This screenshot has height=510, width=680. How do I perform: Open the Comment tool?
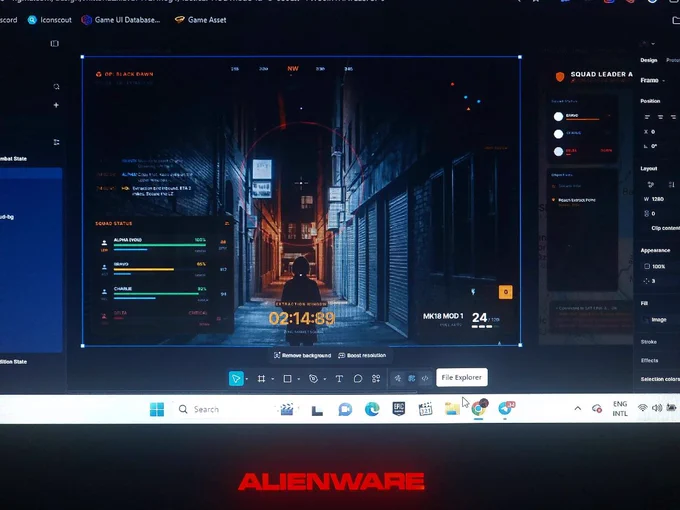[x=358, y=379]
